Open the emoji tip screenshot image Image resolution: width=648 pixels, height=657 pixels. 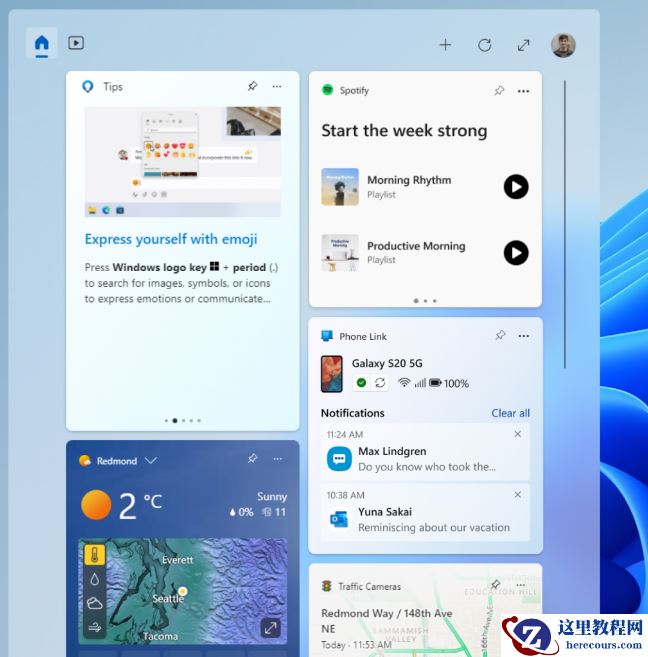click(x=183, y=161)
